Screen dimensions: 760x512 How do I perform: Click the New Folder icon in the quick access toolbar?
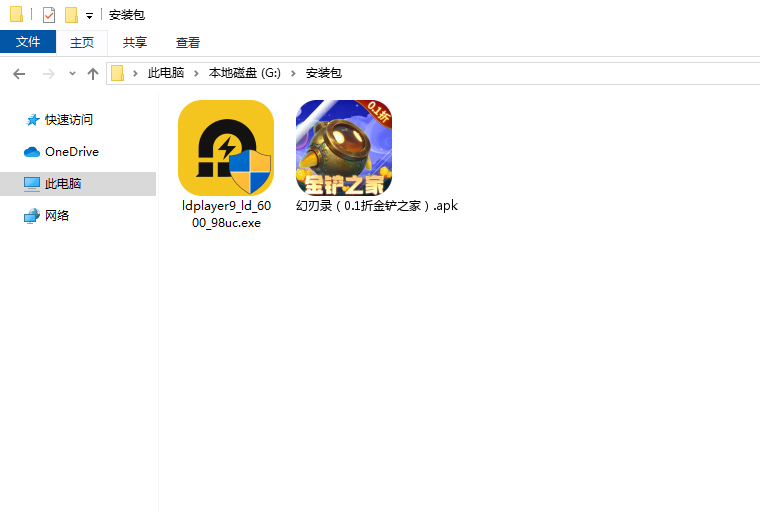tap(71, 15)
